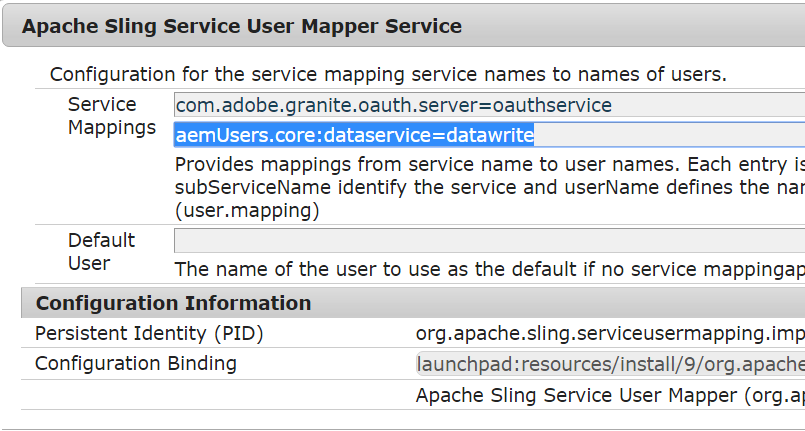Click the 'Configuration for the service mapping' description
Screen dimensions: 805x431
point(388,74)
